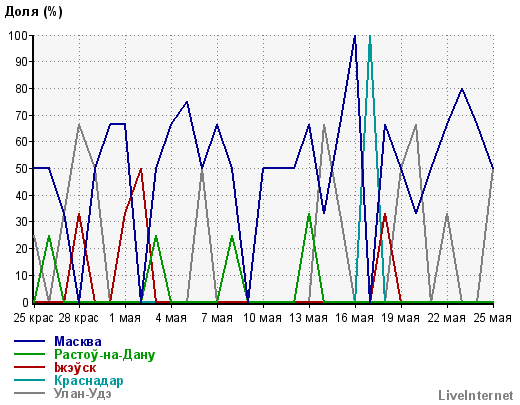Screen dimensions: 520x405
Task: Click the Доля (%) axis title
Action: 33,12
